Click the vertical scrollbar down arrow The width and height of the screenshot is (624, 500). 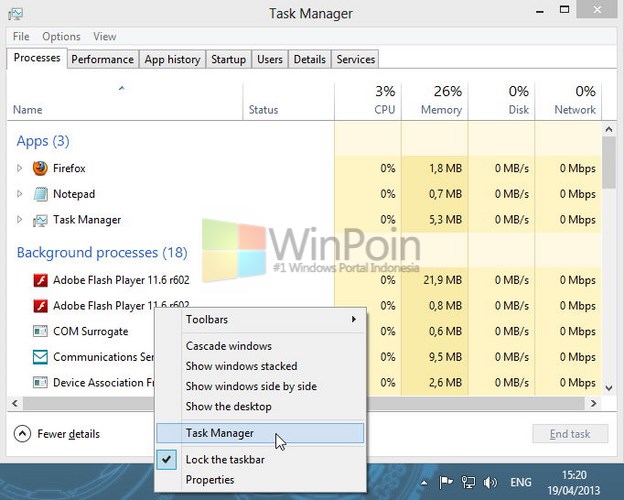pyautogui.click(x=609, y=388)
